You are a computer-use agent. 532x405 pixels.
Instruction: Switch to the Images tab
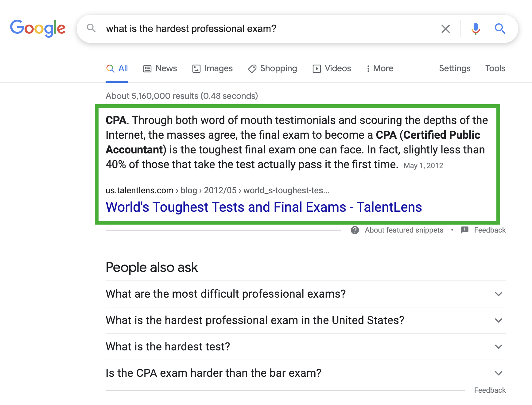coord(212,68)
